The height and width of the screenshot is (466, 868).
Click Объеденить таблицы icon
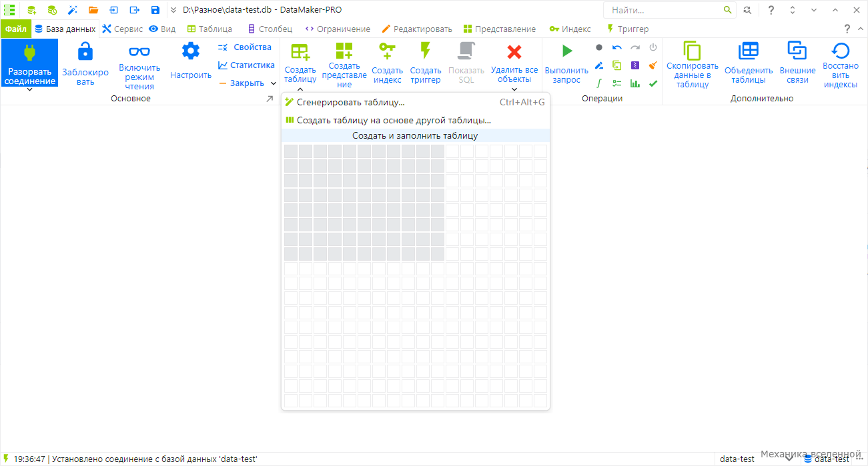(749, 51)
